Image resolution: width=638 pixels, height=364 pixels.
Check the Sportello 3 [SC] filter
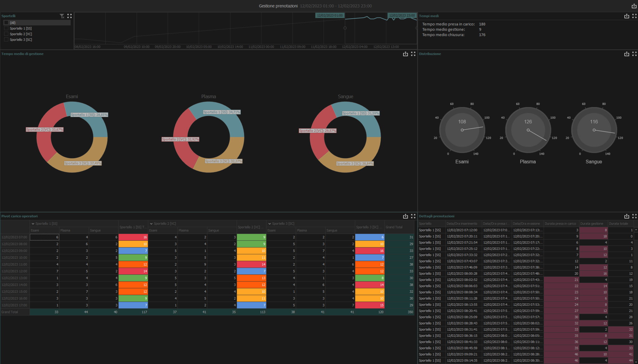tap(6, 40)
